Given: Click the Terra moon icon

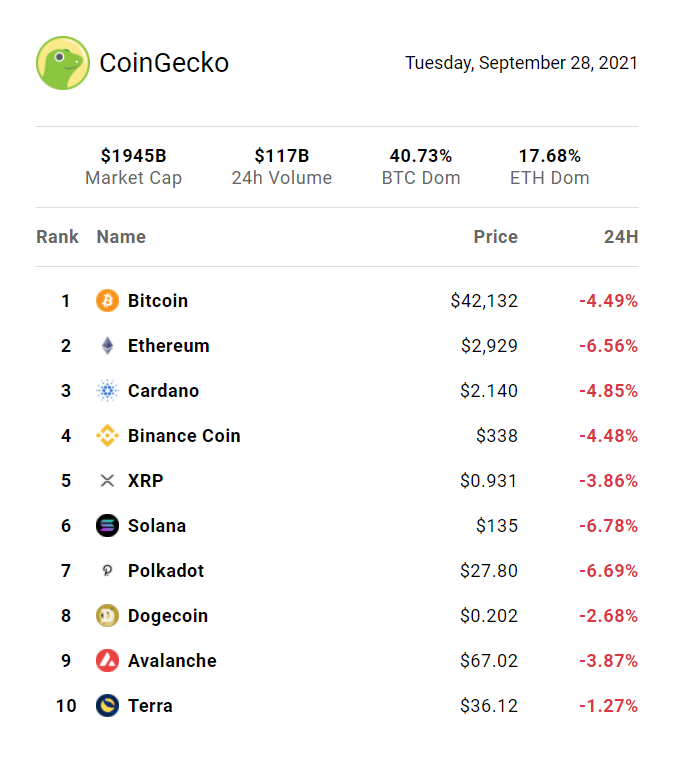Looking at the screenshot, I should pos(107,706).
